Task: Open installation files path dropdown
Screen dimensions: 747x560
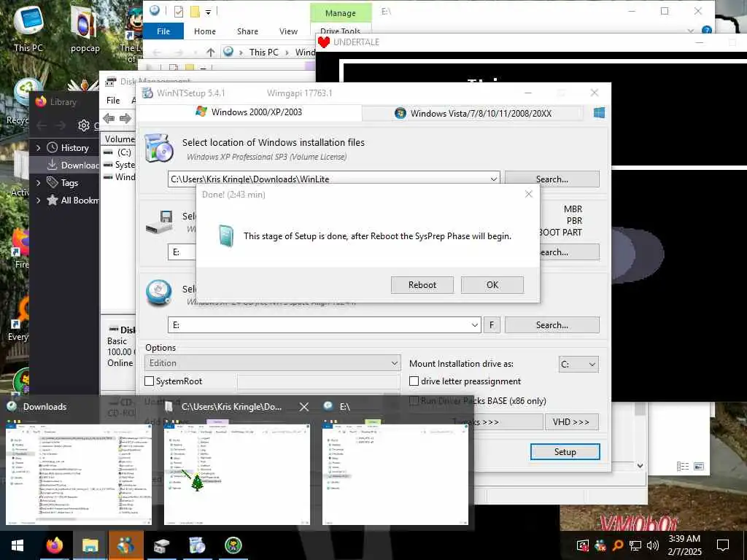Action: pyautogui.click(x=494, y=179)
